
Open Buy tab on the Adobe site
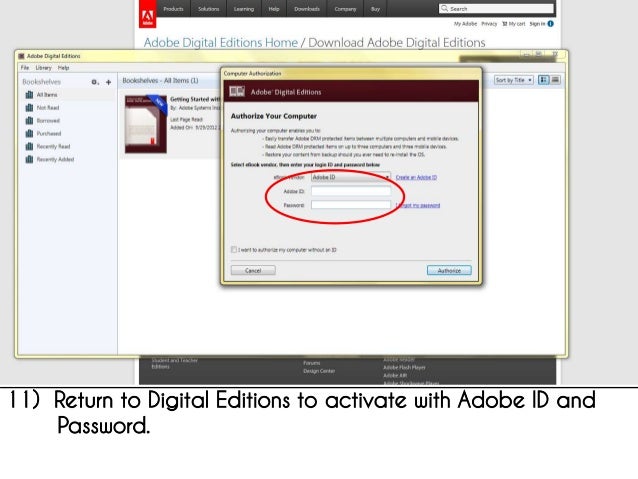pos(375,9)
